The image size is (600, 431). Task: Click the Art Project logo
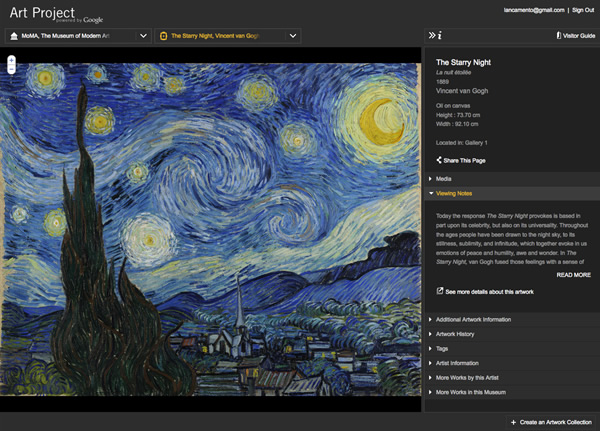click(x=56, y=15)
